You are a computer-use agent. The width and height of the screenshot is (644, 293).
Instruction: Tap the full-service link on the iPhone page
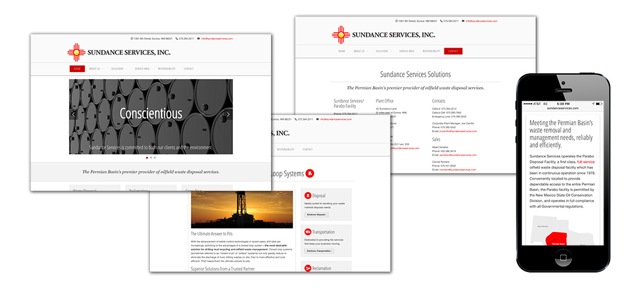[585, 162]
